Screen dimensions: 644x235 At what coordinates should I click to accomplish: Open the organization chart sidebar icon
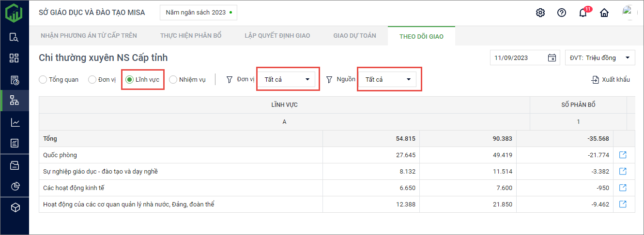[x=15, y=101]
